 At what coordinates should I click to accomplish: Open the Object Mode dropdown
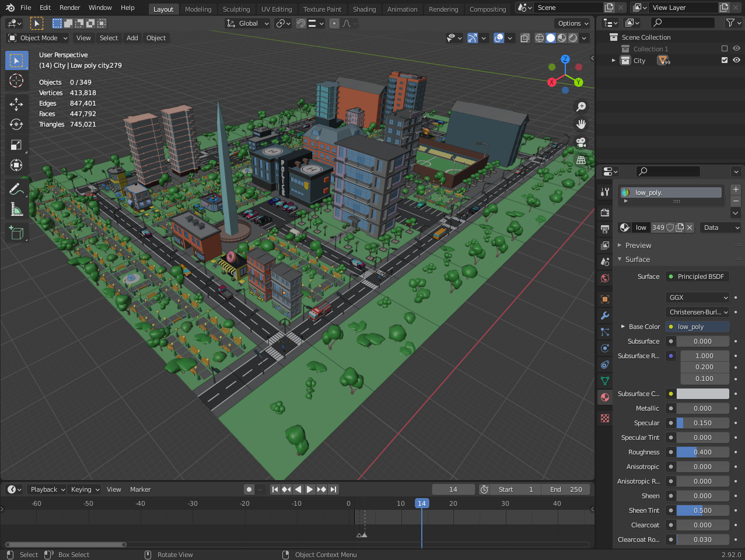[38, 38]
